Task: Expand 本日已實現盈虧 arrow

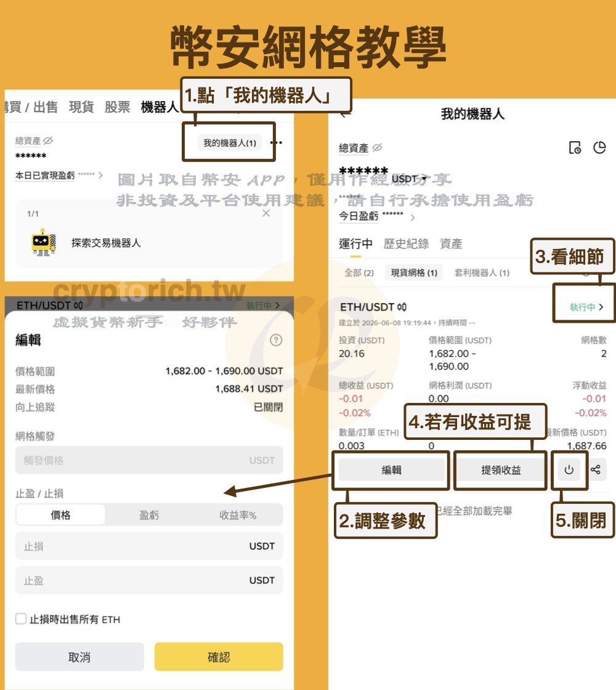Action: pyautogui.click(x=101, y=175)
